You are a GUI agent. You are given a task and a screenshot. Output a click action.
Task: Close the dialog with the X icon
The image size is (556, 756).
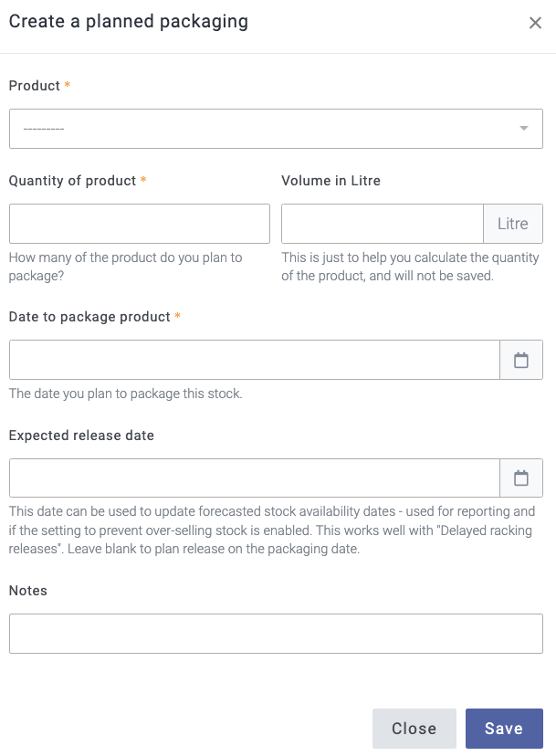tap(535, 23)
